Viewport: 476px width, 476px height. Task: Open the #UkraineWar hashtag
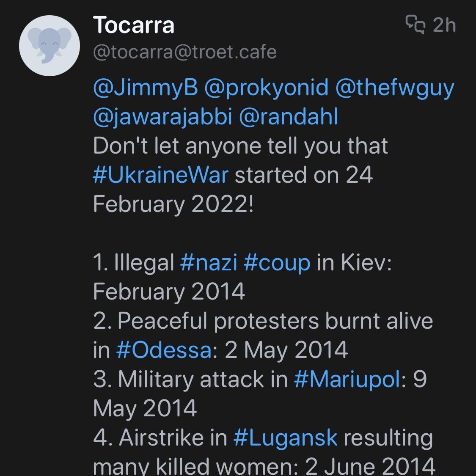coord(161,175)
